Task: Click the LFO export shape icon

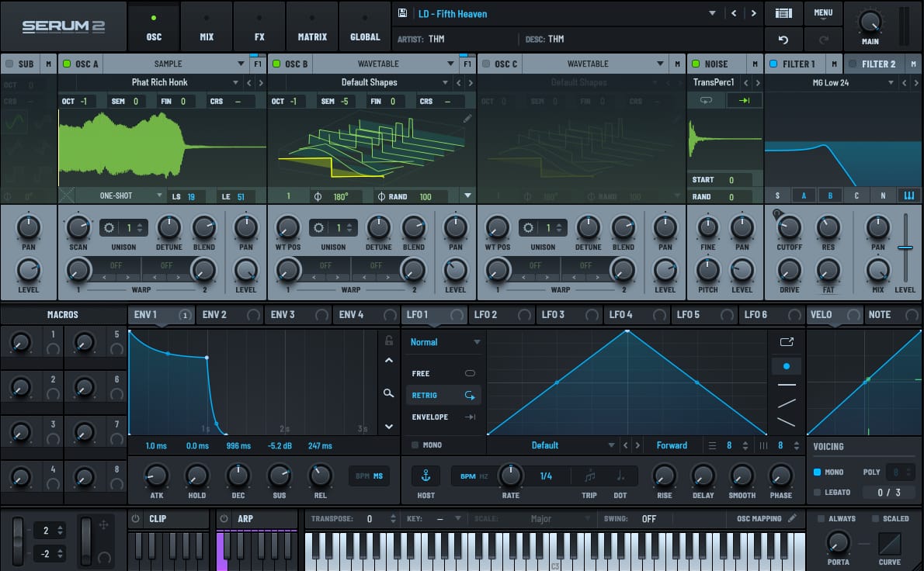Action: [787, 342]
